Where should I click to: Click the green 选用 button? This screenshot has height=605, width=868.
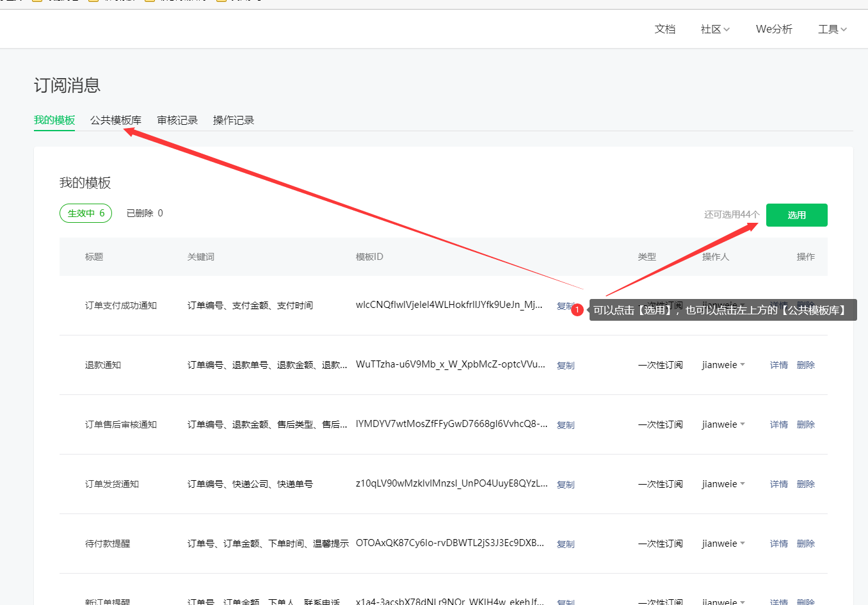pyautogui.click(x=796, y=215)
